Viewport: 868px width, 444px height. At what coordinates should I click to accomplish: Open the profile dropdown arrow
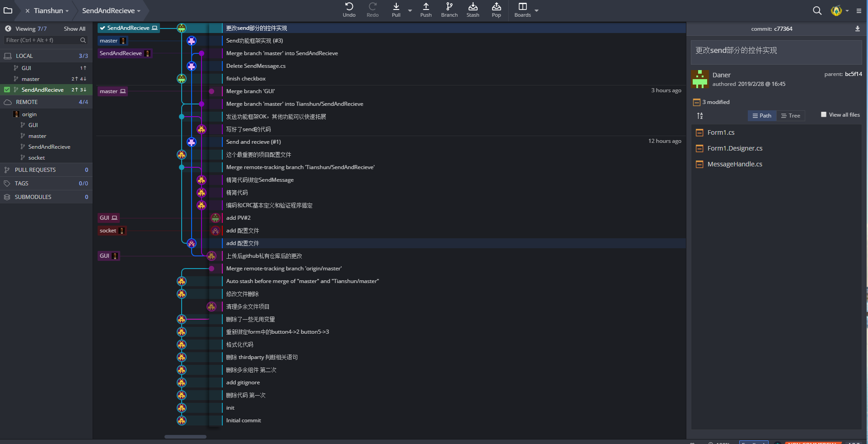pyautogui.click(x=847, y=11)
